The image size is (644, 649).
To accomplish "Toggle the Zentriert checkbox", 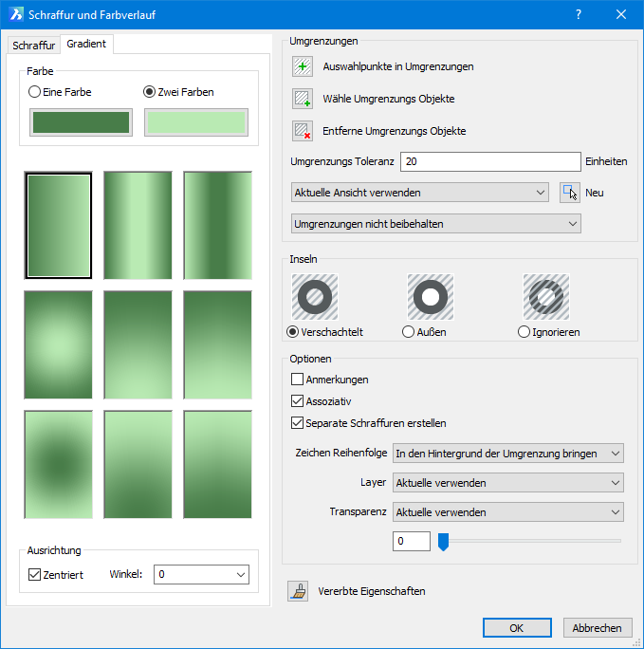I will tap(35, 575).
